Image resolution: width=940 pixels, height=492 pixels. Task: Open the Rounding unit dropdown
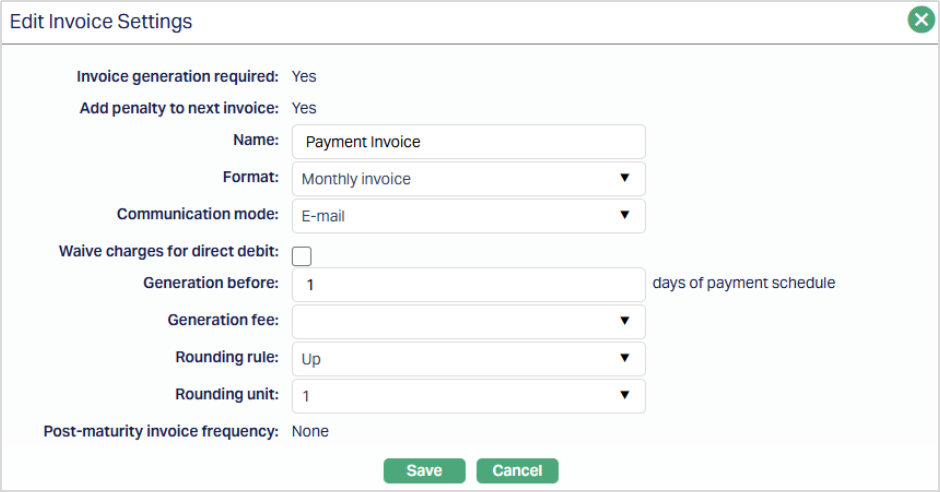[x=468, y=395]
